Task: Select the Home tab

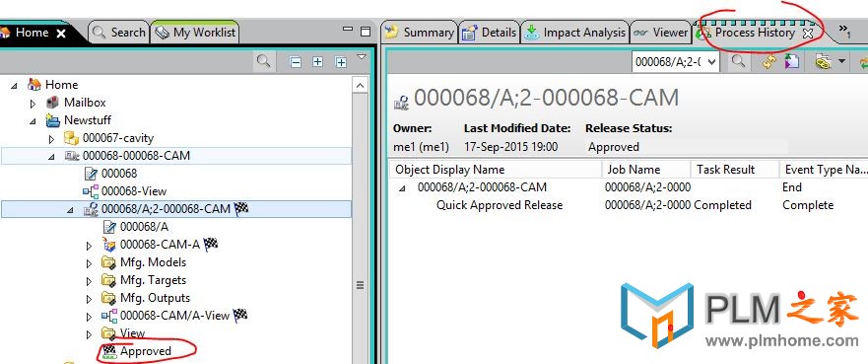Action: click(x=33, y=33)
